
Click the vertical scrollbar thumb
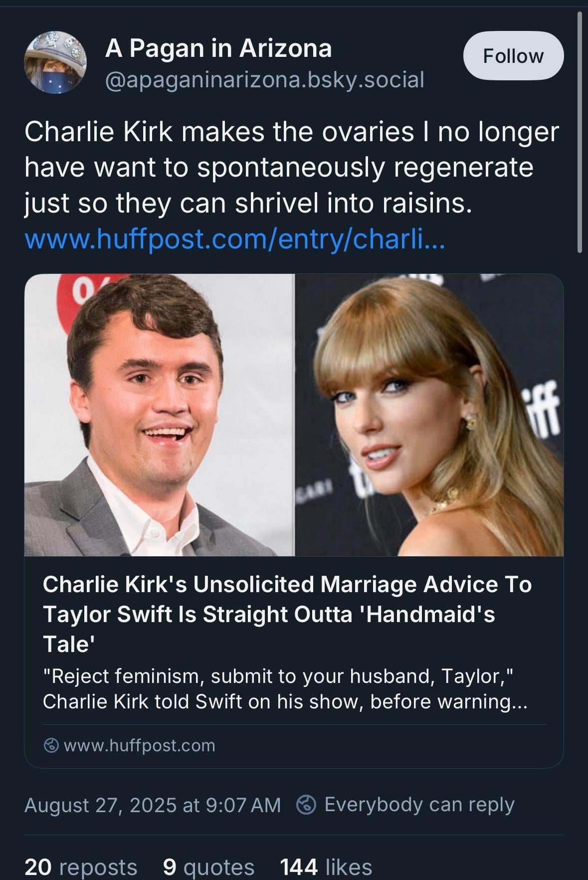coord(580,132)
